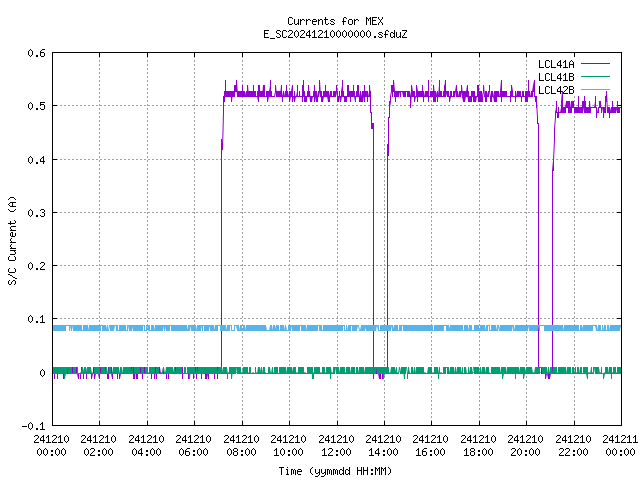Click the 241210 10:00 x-axis tick label
The width and height of the screenshot is (640, 480).
288,446
